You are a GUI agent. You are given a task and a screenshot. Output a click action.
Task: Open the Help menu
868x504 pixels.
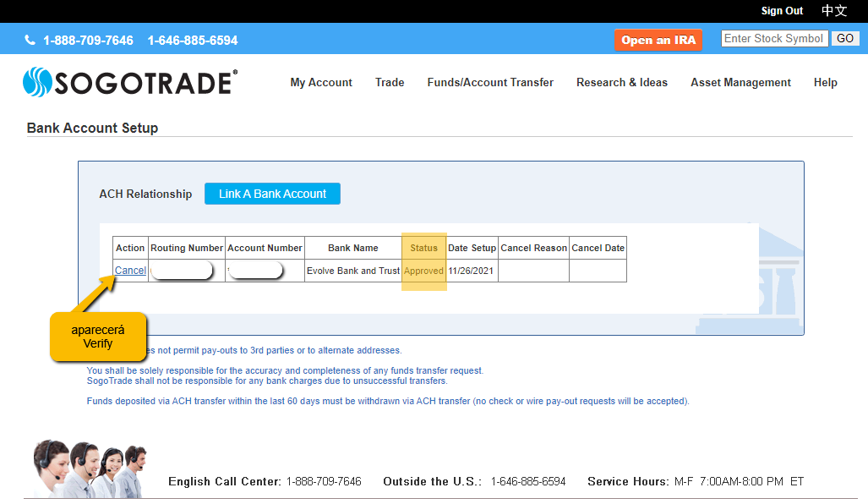[825, 83]
